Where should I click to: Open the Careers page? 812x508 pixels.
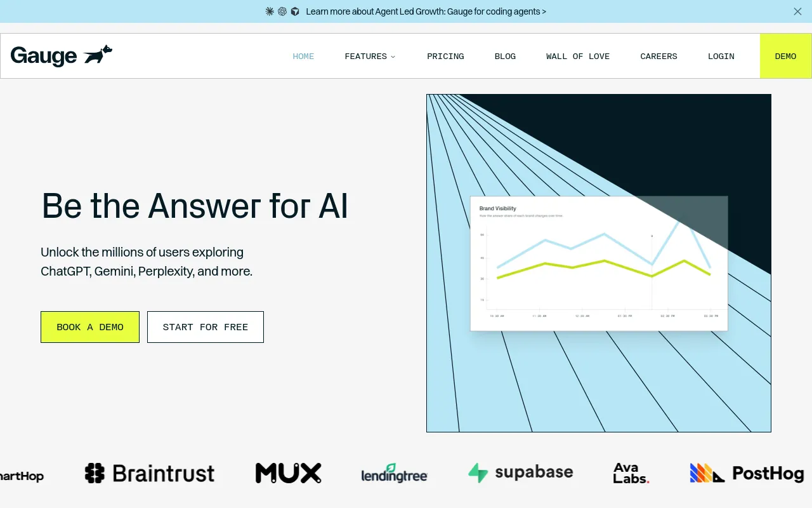coord(658,57)
